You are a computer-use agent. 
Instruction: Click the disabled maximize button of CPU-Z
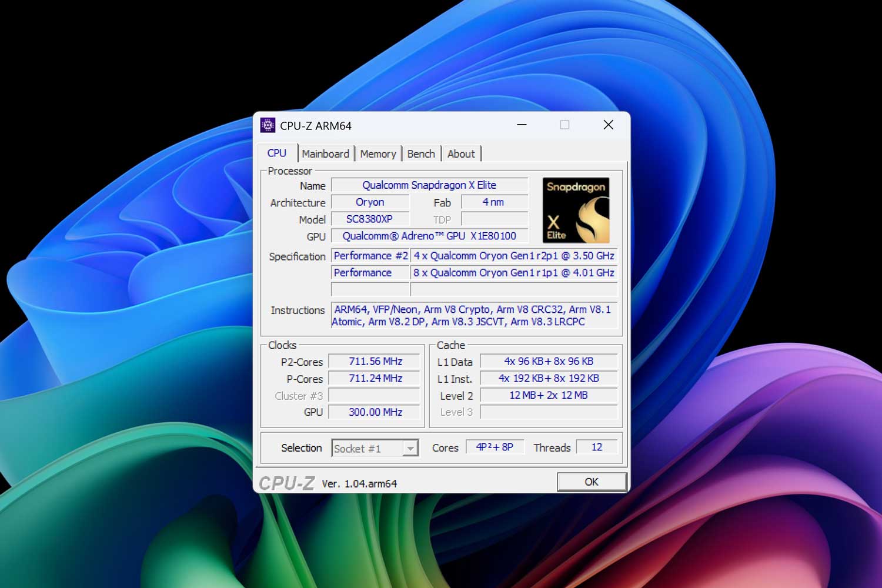(x=564, y=125)
